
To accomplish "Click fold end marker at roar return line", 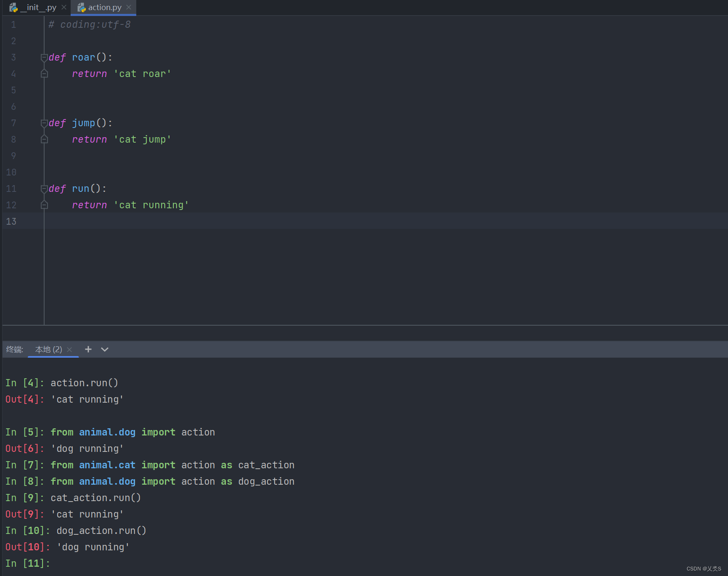I will 44,74.
